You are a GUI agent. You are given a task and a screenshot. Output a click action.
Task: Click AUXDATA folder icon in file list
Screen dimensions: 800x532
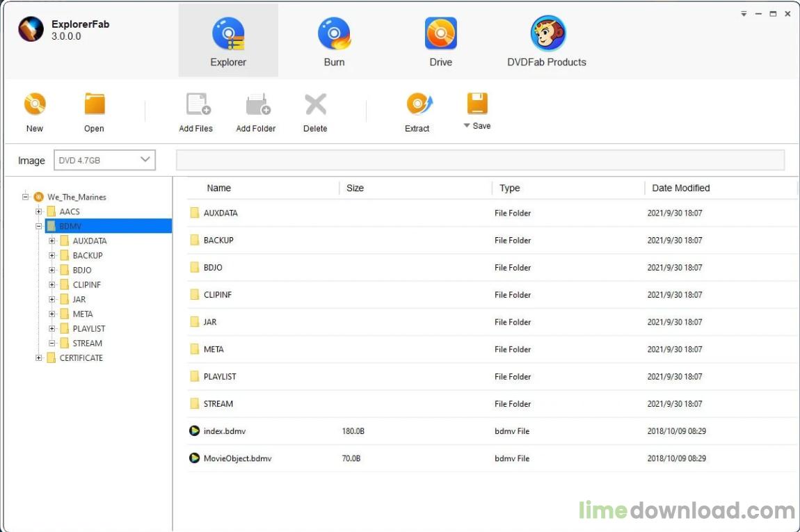(x=194, y=213)
